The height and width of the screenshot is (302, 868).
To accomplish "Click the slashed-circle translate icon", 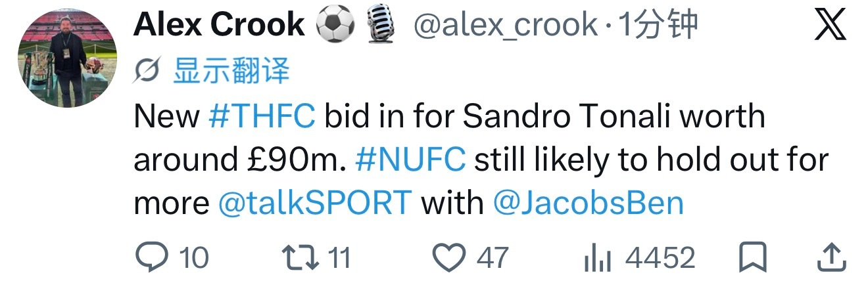I will tap(146, 71).
